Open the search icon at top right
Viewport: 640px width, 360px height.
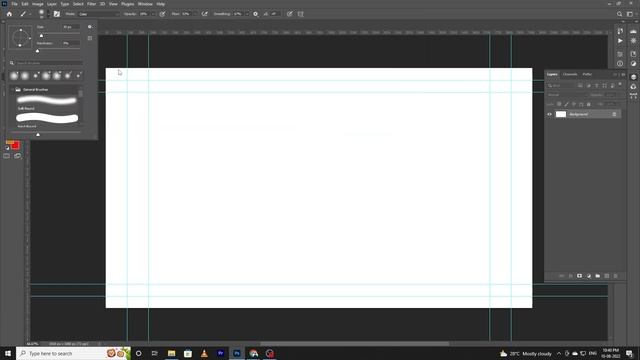point(619,14)
